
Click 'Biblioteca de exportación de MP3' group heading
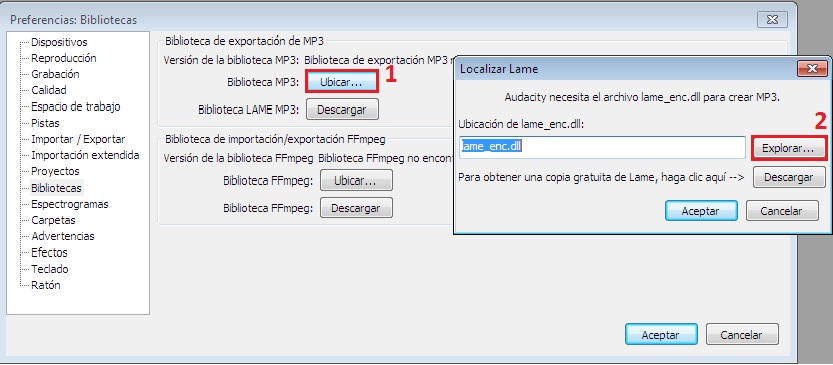click(x=244, y=41)
